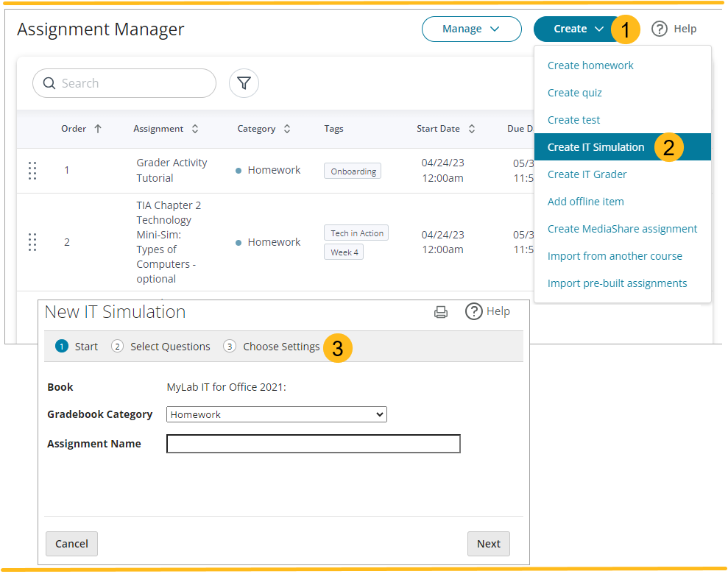Click the print icon in New IT Simulation
Screen dimensions: 728x574
point(440,311)
